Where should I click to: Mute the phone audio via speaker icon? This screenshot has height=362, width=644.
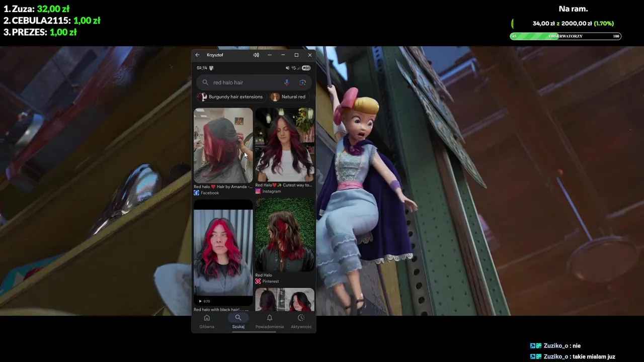[256, 55]
